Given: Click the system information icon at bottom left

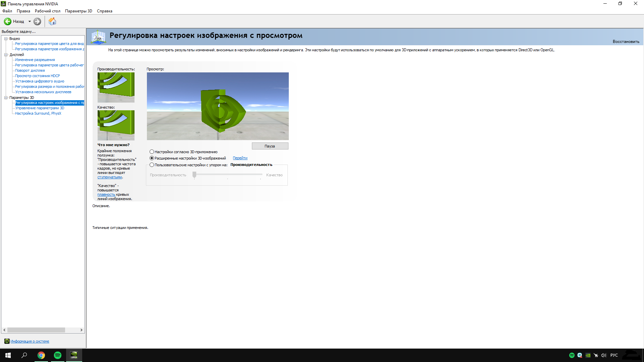Looking at the screenshot, I should [x=7, y=341].
